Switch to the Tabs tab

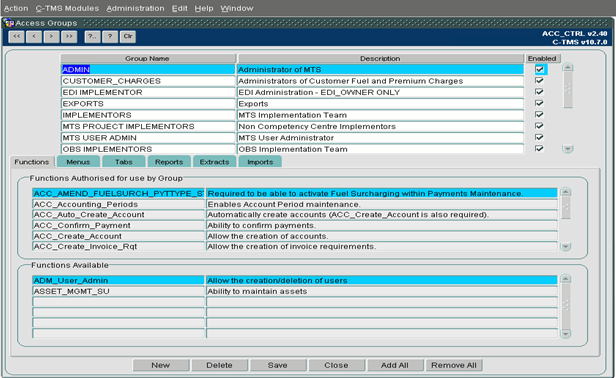(x=124, y=162)
